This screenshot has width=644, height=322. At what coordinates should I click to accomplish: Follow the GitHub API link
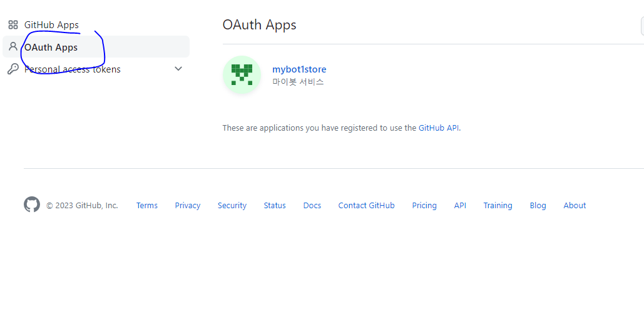click(x=439, y=128)
